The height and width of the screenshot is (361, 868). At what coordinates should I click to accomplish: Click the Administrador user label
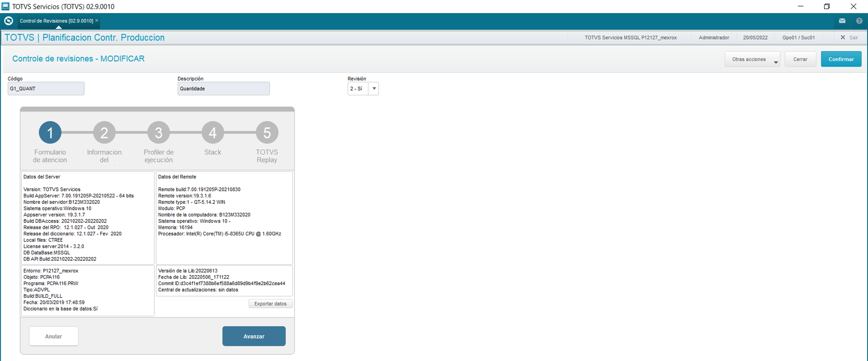click(714, 37)
